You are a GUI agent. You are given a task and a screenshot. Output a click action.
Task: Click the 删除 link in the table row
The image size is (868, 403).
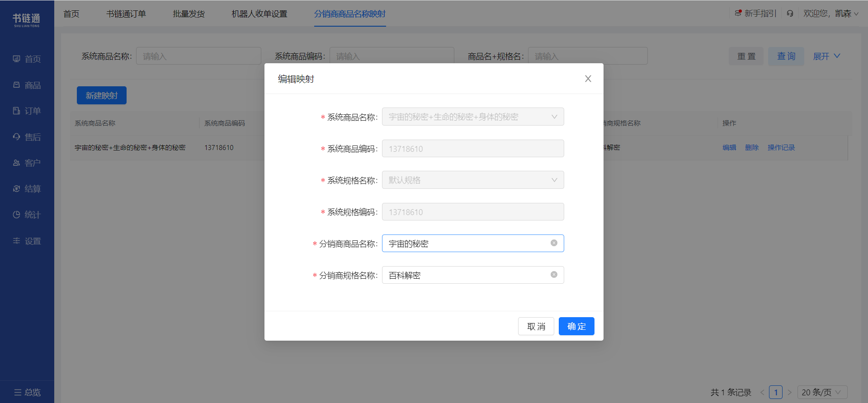pos(752,147)
